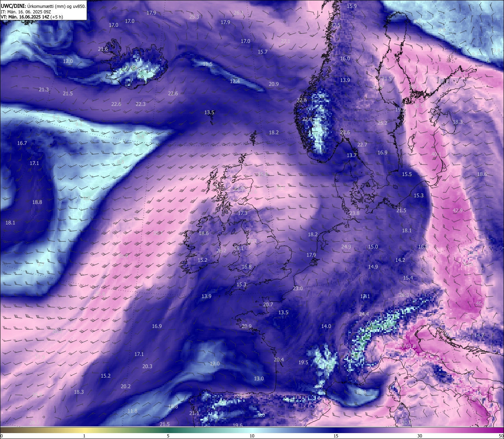The height and width of the screenshot is (439, 504).
Task: Click the colour scale tick labelled 5
Action: coord(168,436)
